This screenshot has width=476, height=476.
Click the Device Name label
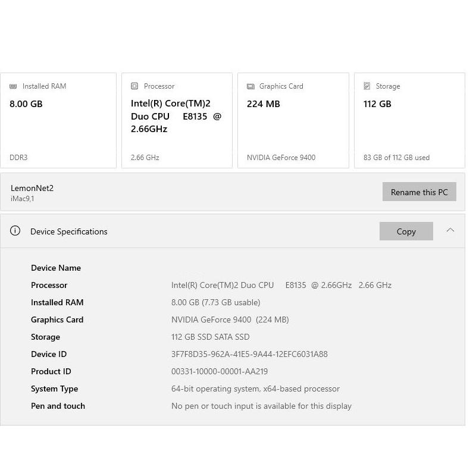(56, 268)
